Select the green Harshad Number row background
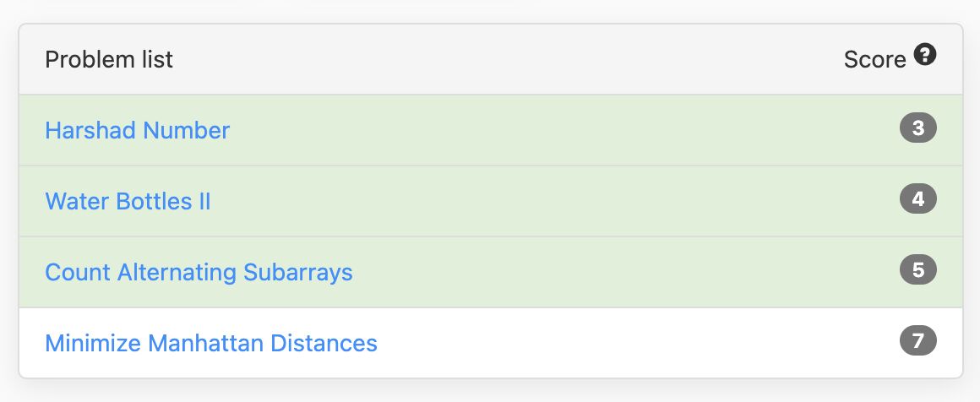The image size is (980, 402). click(x=491, y=130)
